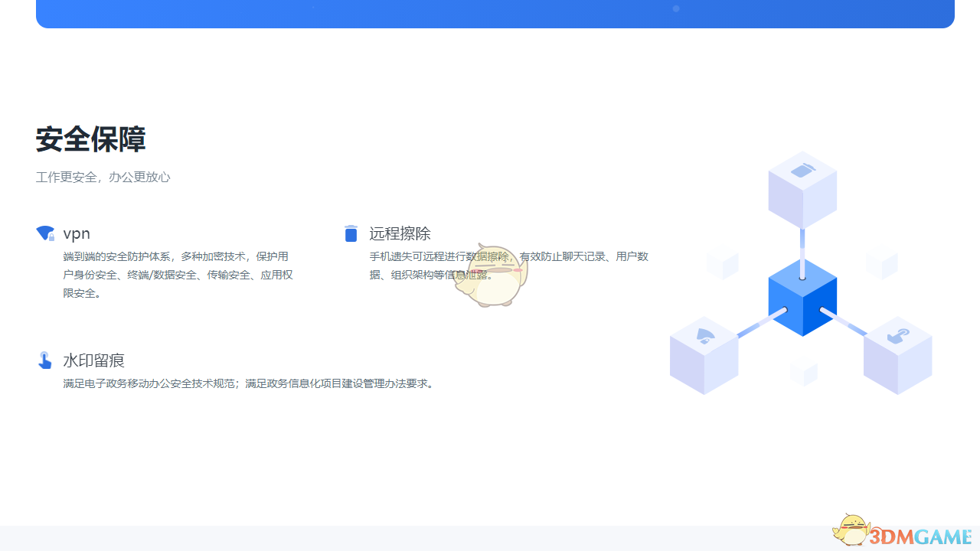
Task: Click the 安全保障 heading
Action: (x=90, y=139)
